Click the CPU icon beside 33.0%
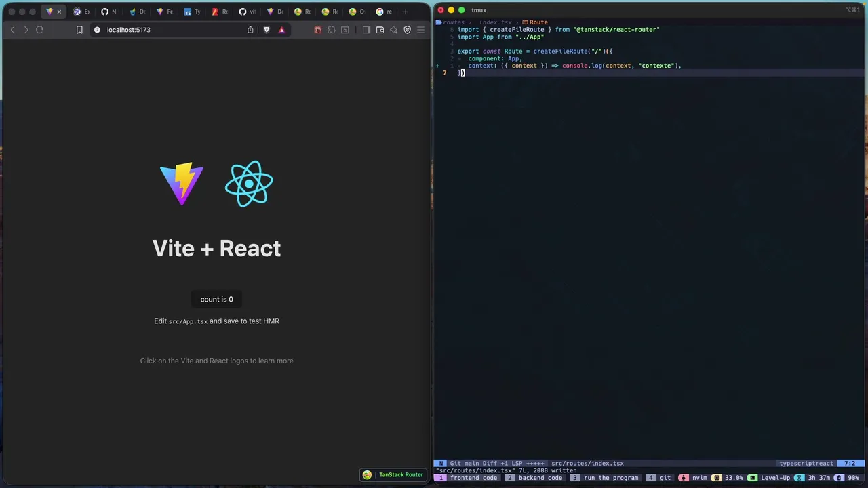The image size is (868, 488). point(717,478)
